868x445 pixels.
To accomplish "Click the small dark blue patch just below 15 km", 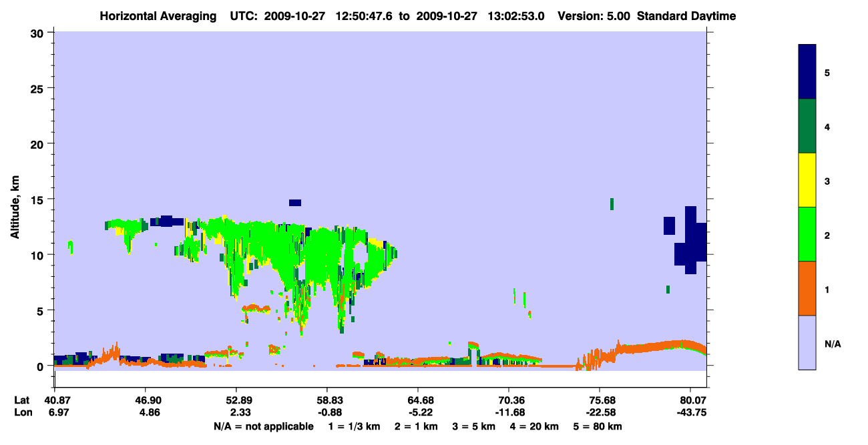I will 295,203.
